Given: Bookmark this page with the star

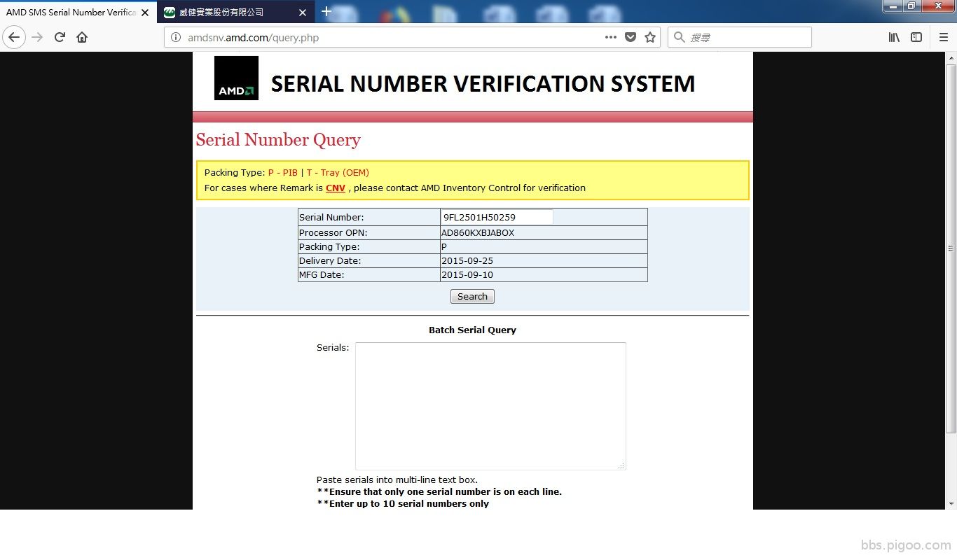Looking at the screenshot, I should click(x=650, y=37).
